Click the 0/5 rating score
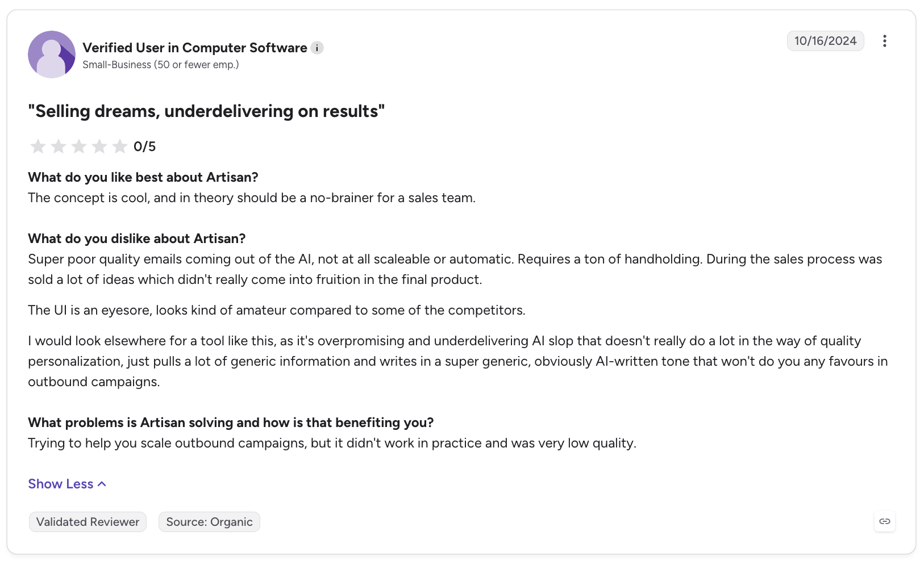The height and width of the screenshot is (569, 924). pos(144,147)
